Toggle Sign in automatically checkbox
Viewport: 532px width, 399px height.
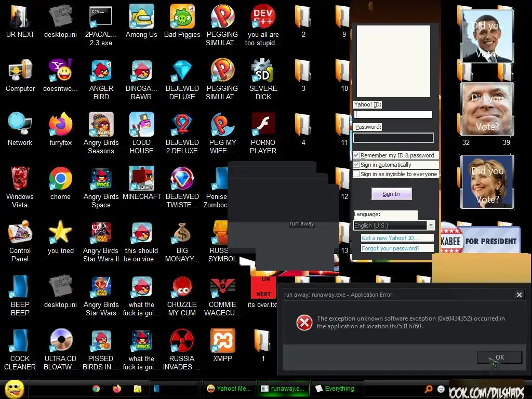356,165
